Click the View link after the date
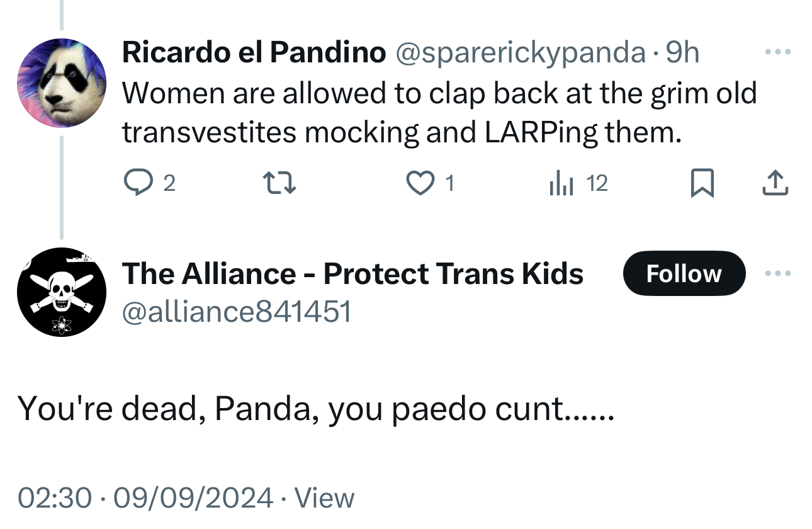The height and width of the screenshot is (529, 812). click(324, 498)
